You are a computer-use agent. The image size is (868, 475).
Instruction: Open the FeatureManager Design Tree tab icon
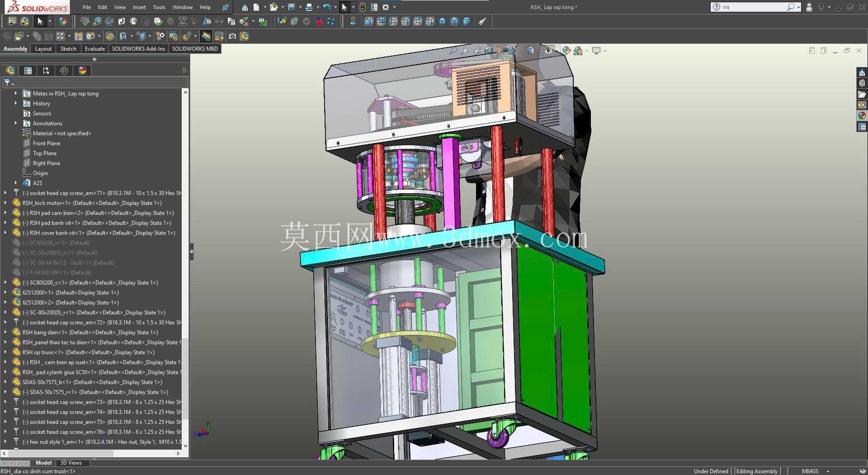point(10,70)
